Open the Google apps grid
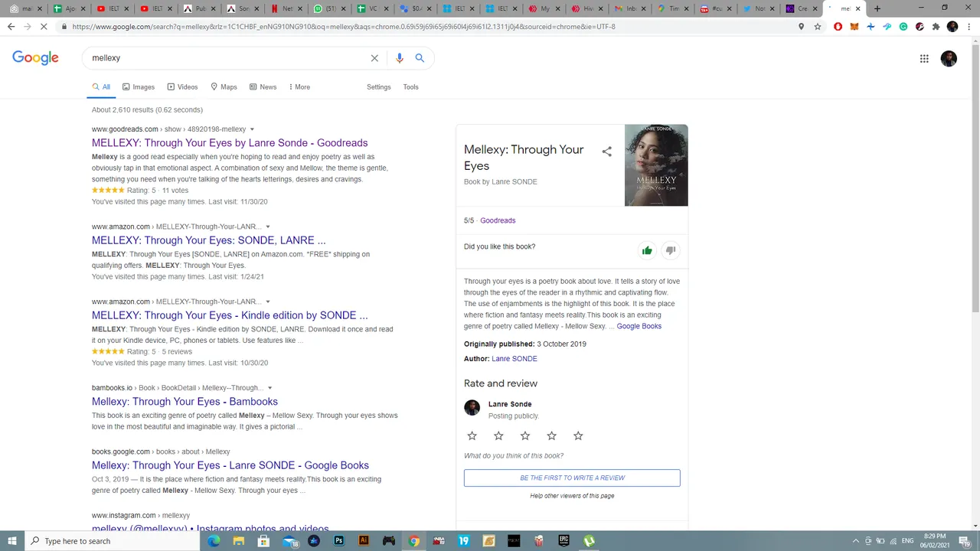Screen dimensions: 980x551 [924, 58]
